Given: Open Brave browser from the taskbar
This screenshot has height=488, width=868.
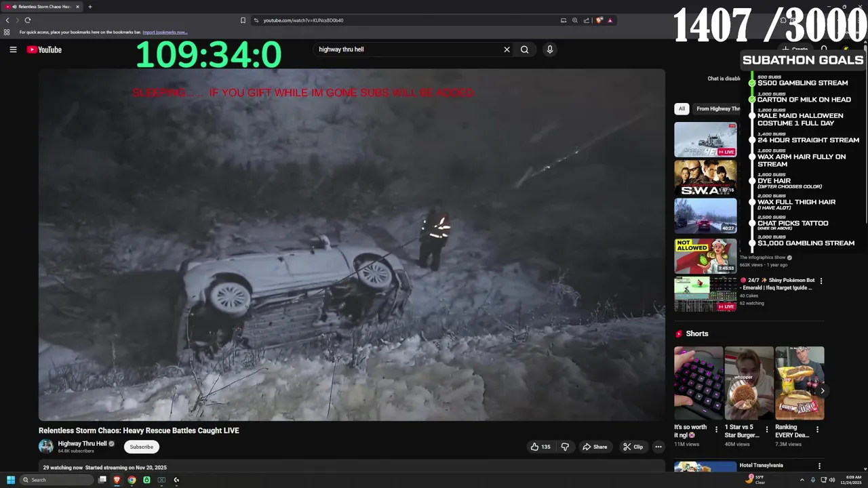Looking at the screenshot, I should [117, 480].
